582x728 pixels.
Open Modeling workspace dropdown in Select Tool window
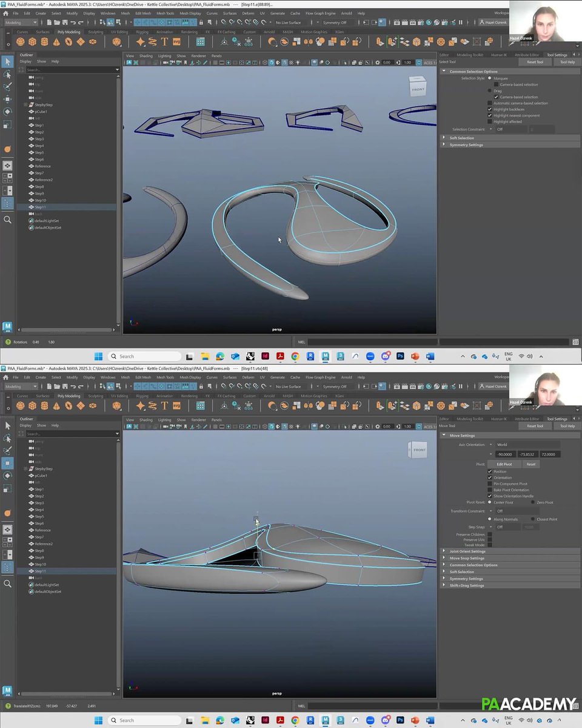coord(20,22)
